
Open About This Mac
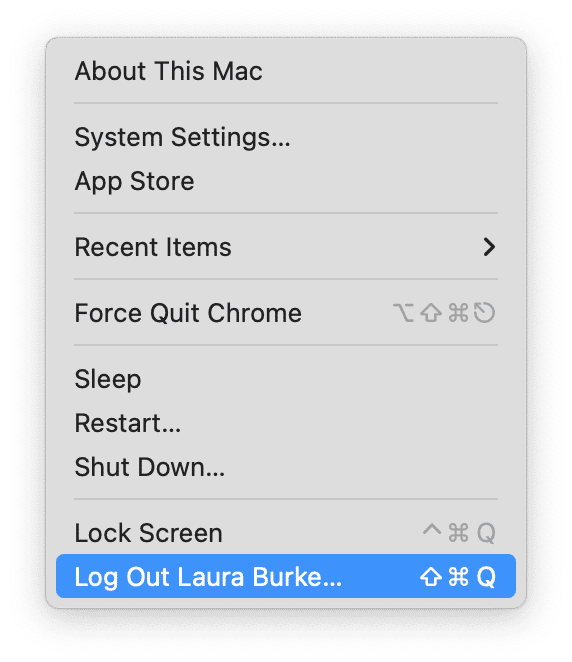[x=286, y=71]
